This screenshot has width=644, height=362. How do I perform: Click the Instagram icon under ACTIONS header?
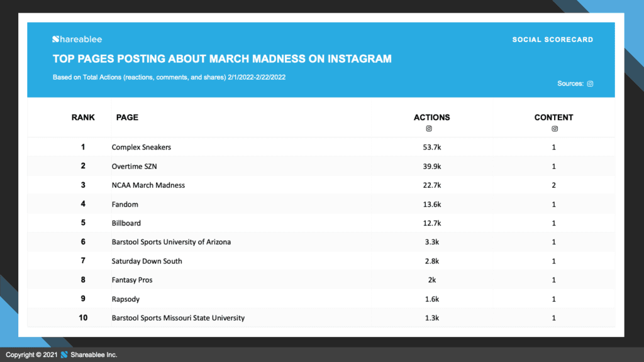pos(429,128)
